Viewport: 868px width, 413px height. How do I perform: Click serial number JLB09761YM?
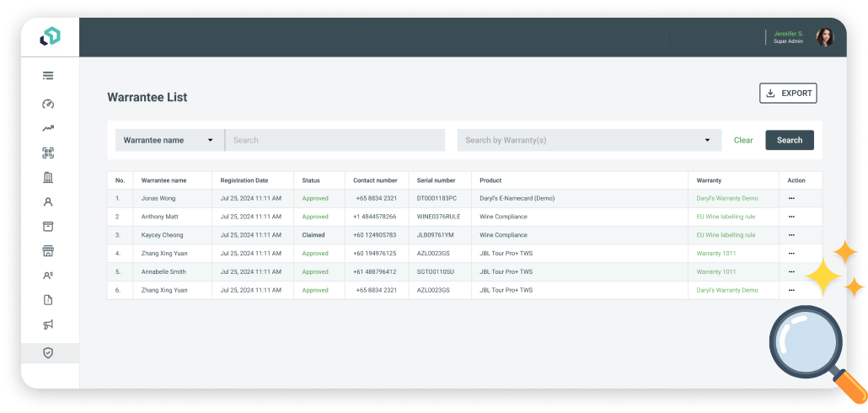(x=435, y=234)
